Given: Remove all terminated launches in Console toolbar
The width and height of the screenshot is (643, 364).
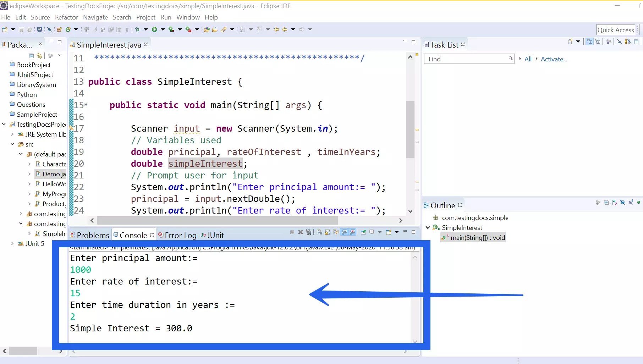Looking at the screenshot, I should (309, 232).
